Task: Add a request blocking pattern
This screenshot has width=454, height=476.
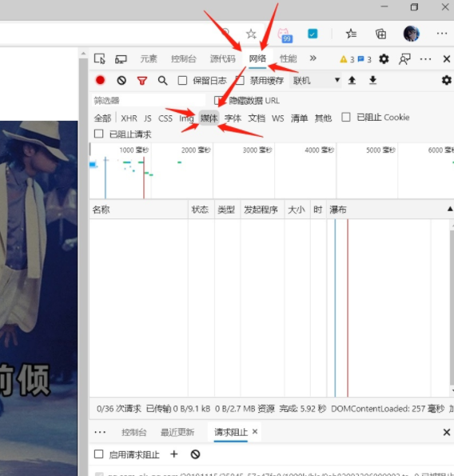Action: point(174,454)
